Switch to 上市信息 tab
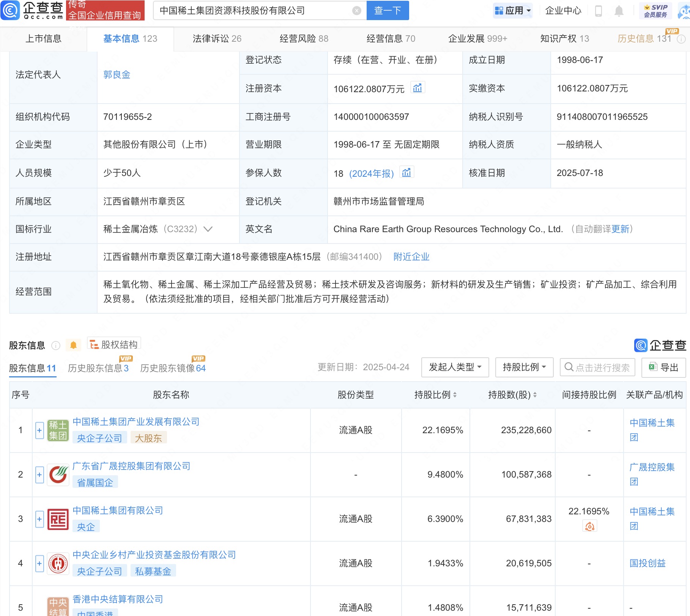 pyautogui.click(x=43, y=39)
